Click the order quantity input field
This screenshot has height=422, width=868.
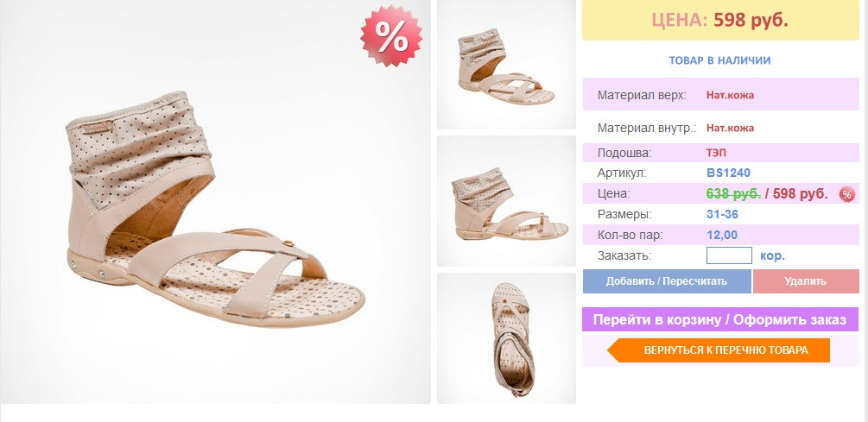(x=729, y=255)
